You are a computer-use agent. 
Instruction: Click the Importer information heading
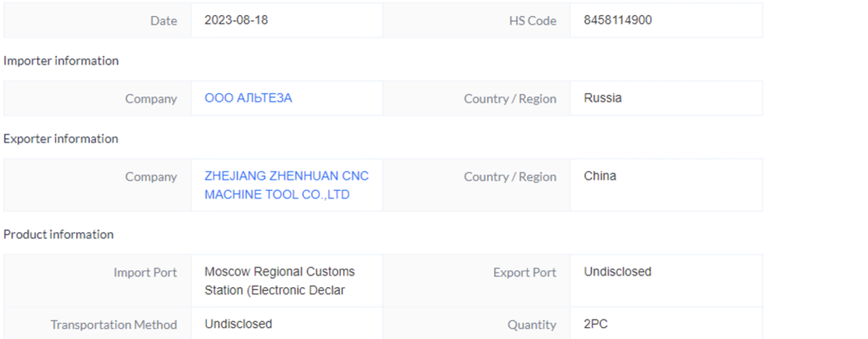point(61,61)
